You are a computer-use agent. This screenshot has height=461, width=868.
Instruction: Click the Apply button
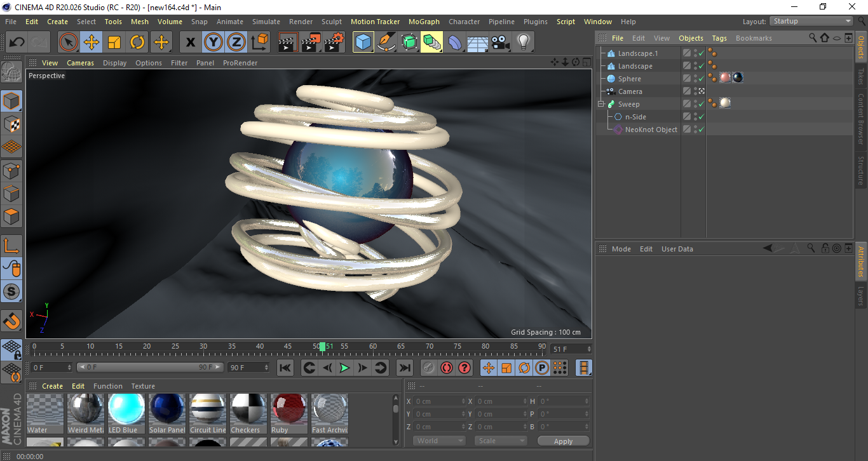point(564,441)
